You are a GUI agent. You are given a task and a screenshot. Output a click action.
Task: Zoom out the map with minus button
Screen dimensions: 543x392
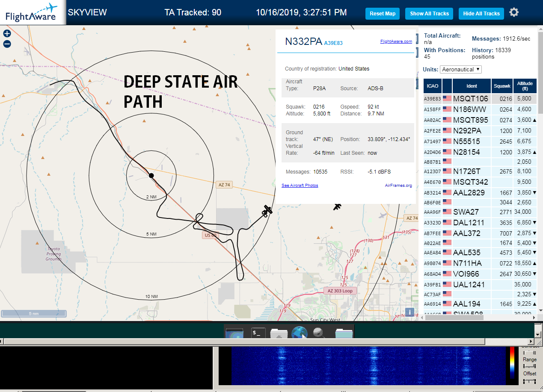pos(7,44)
